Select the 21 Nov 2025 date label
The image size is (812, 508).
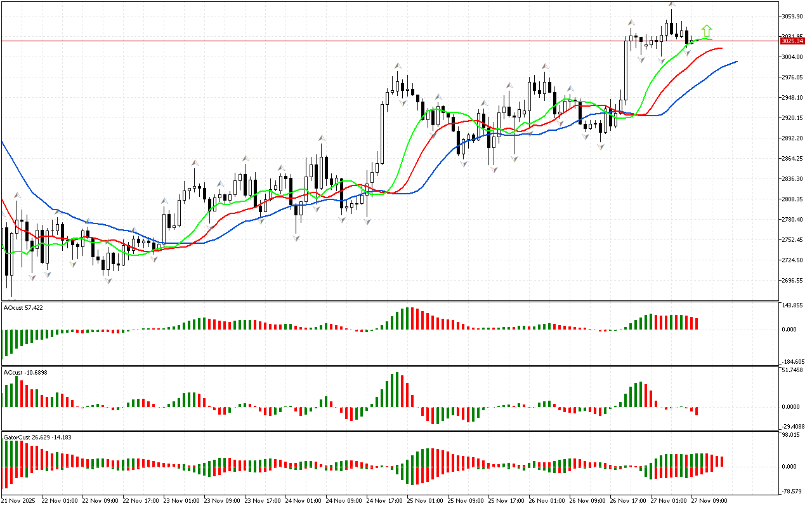tap(20, 500)
